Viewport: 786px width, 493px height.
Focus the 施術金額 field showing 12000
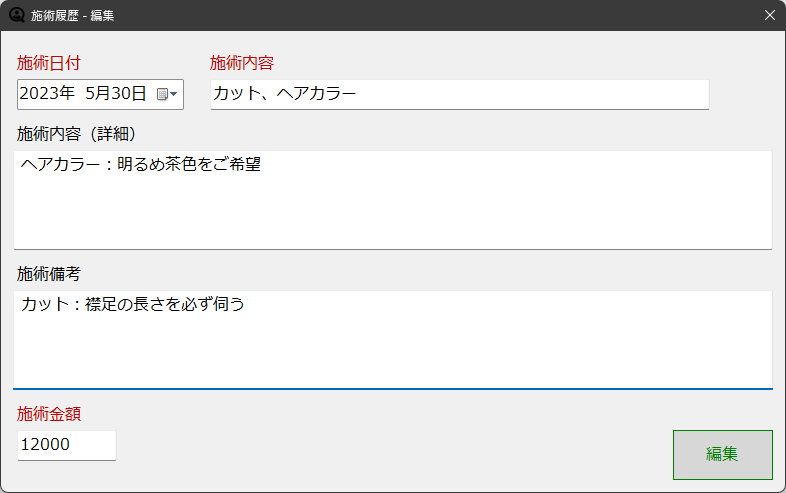click(x=67, y=445)
